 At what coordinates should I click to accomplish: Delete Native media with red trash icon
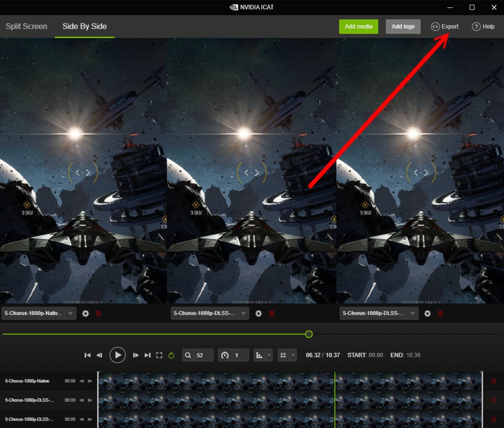98,313
